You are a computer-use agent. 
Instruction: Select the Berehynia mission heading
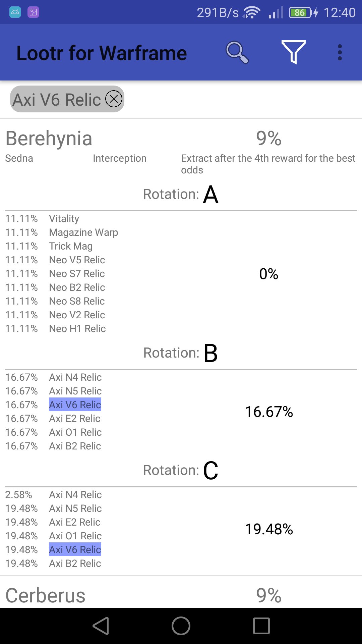[x=49, y=138]
